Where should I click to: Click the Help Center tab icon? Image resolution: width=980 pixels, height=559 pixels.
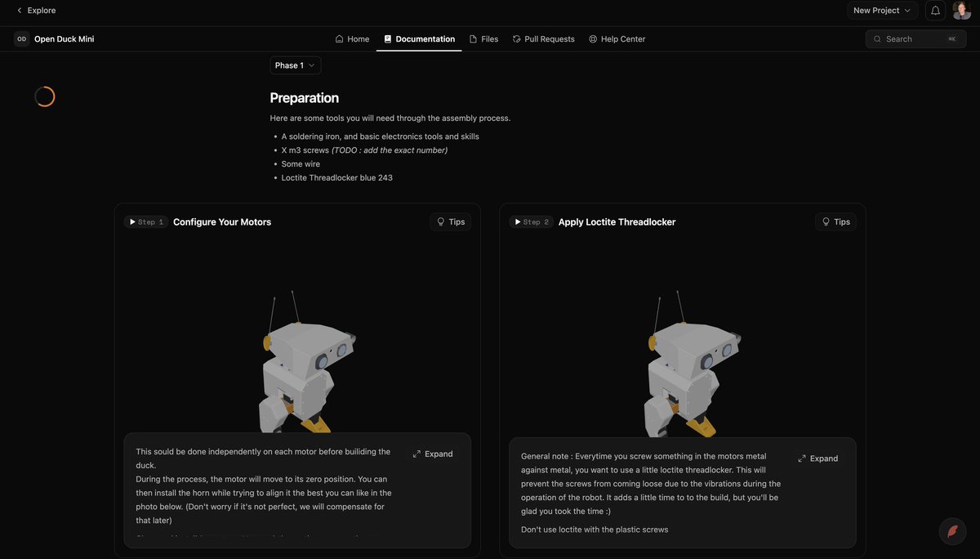coord(593,38)
